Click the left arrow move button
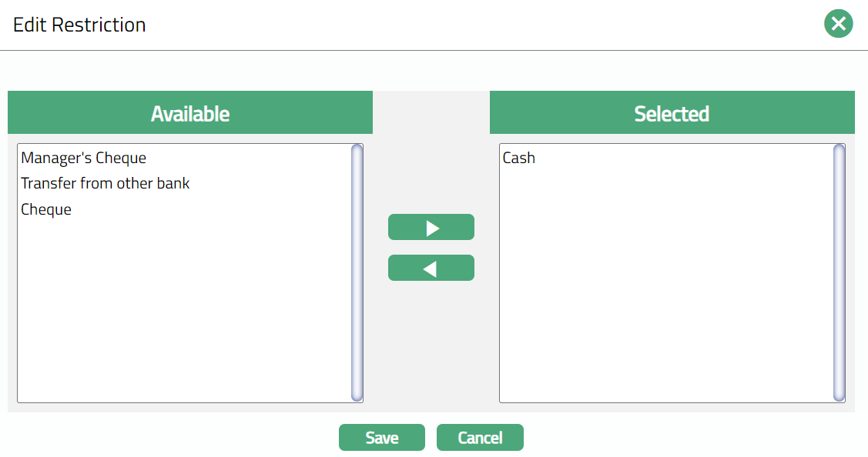 [431, 268]
